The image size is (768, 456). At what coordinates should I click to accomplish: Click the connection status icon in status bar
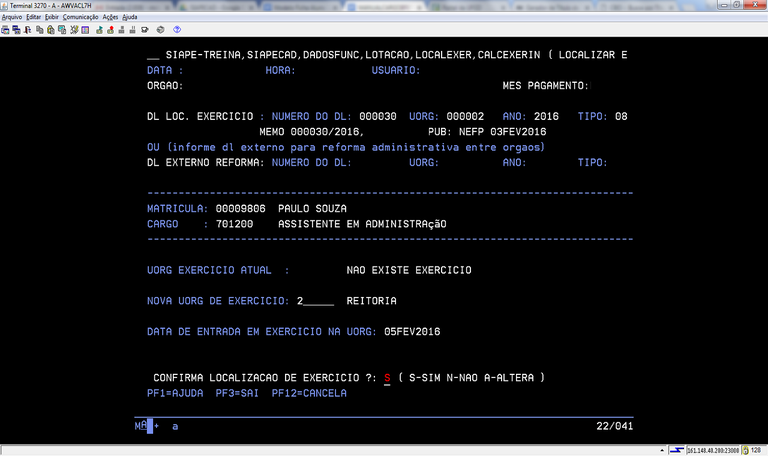[x=677, y=450]
